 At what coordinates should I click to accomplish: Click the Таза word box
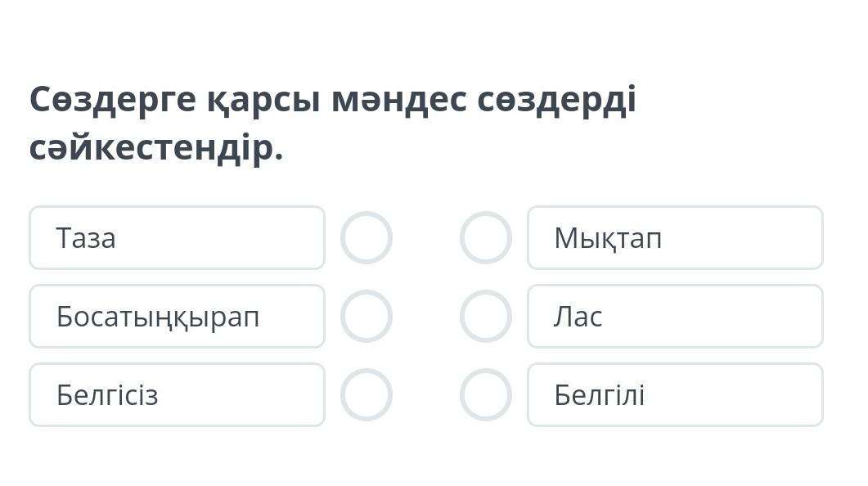(177, 238)
